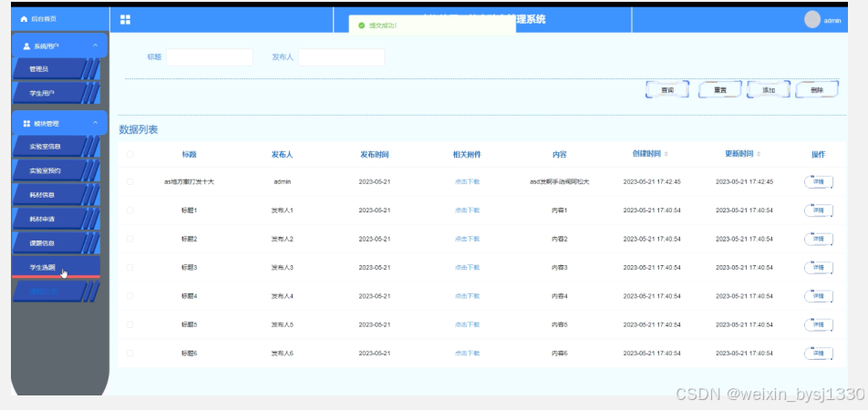
Task: Click 点击下载 link in admin row
Action: pos(467,181)
